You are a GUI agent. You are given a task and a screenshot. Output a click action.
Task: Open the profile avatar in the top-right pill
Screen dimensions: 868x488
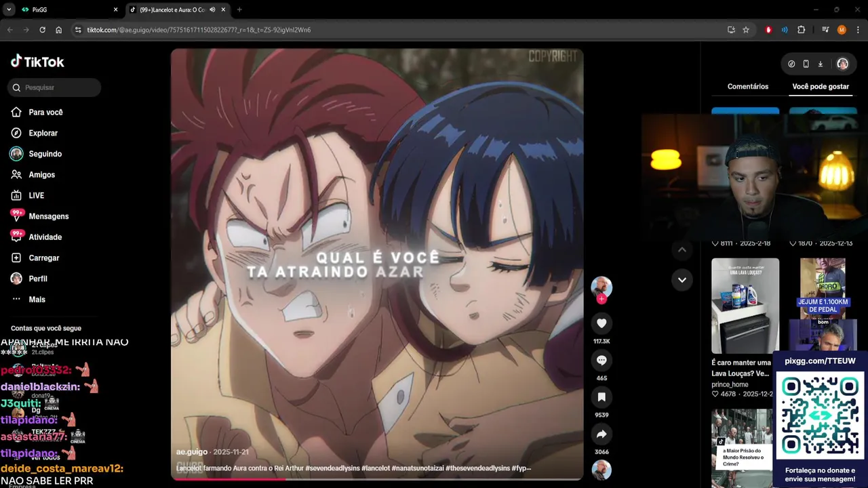click(x=842, y=64)
